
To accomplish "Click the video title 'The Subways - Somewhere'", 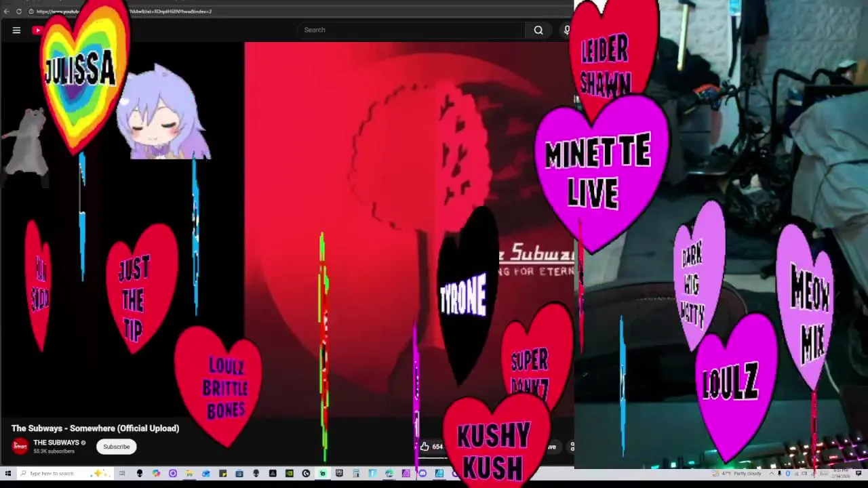I will tap(95, 428).
